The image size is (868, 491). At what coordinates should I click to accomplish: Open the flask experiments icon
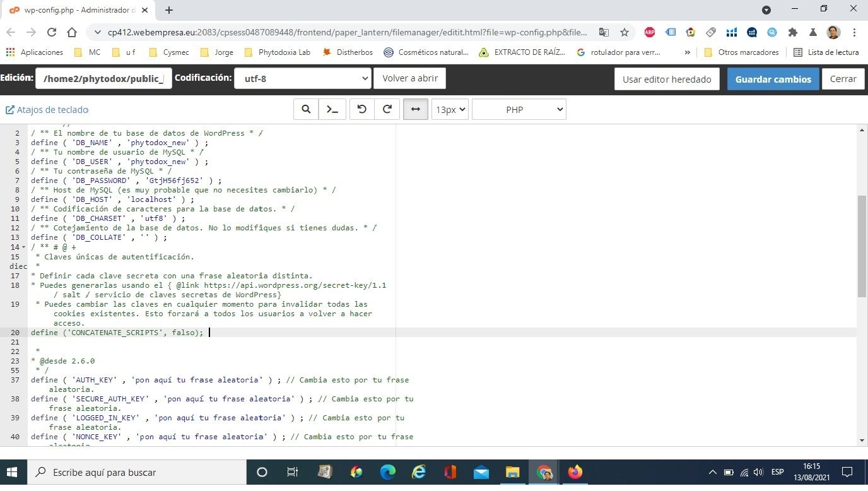(x=813, y=32)
